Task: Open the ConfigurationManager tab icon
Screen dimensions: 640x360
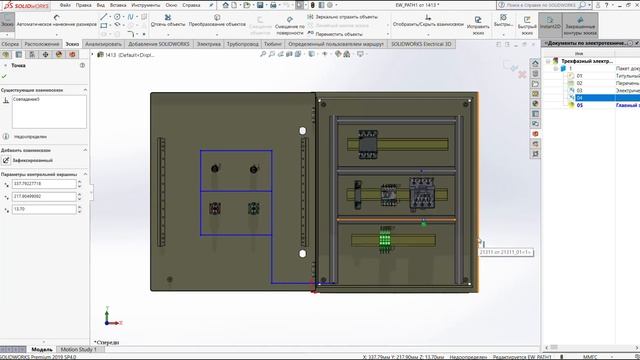Action: [32, 54]
